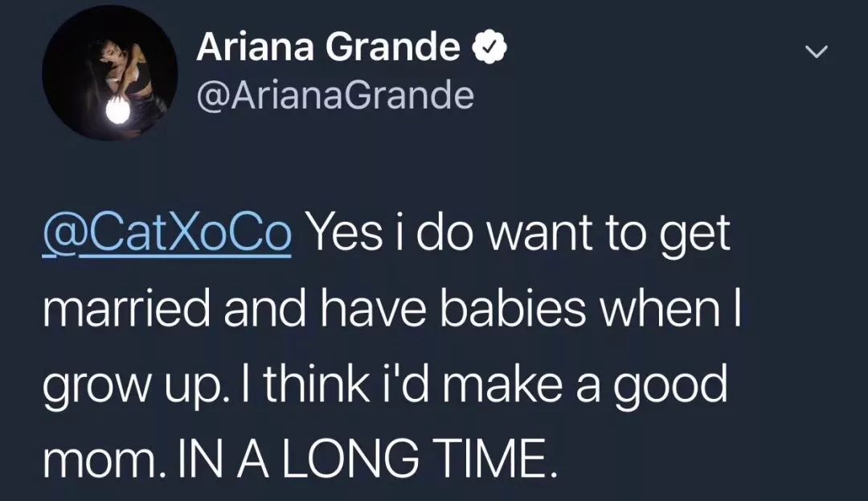The width and height of the screenshot is (868, 501).
Task: Open the @ArianaGrande handle link
Action: click(x=335, y=97)
